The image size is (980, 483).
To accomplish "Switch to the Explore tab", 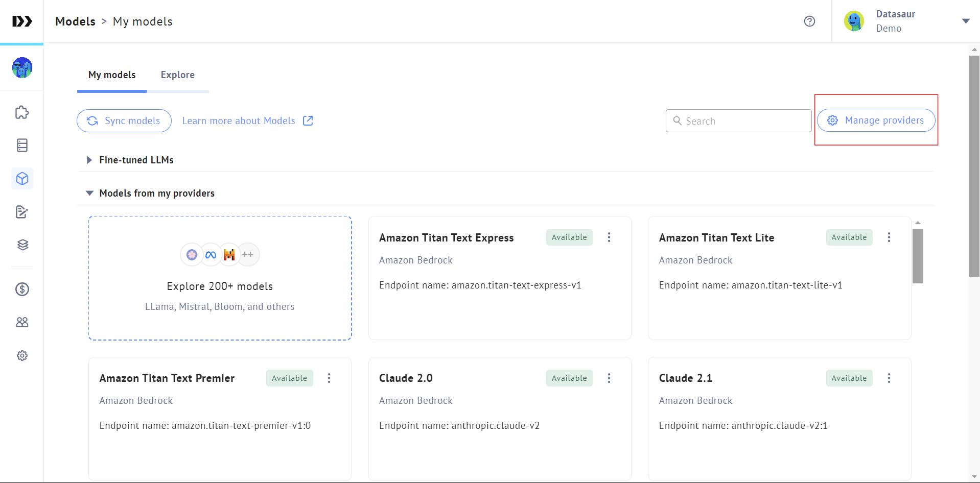I will 178,75.
